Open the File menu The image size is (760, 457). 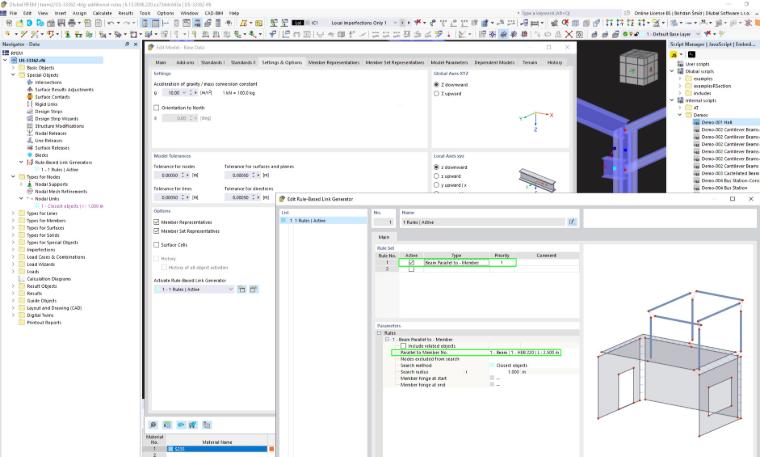coord(13,13)
